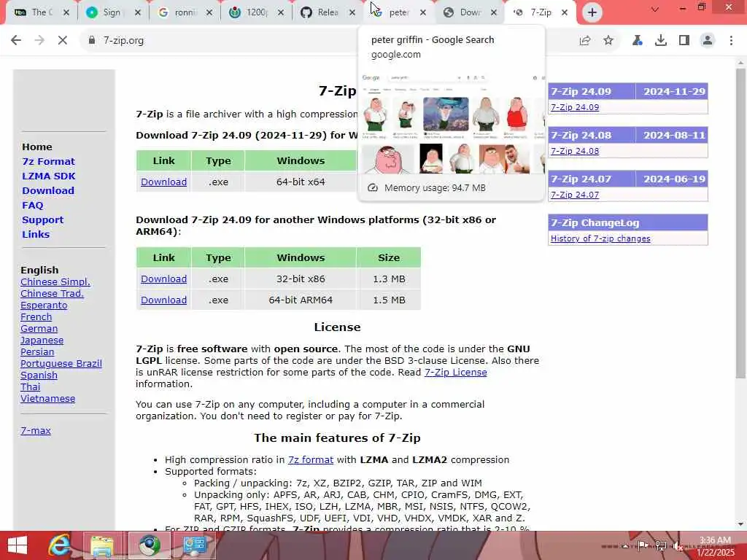Switch to the Google ronni tab
Viewport: 747px width, 560px height.
click(x=185, y=12)
